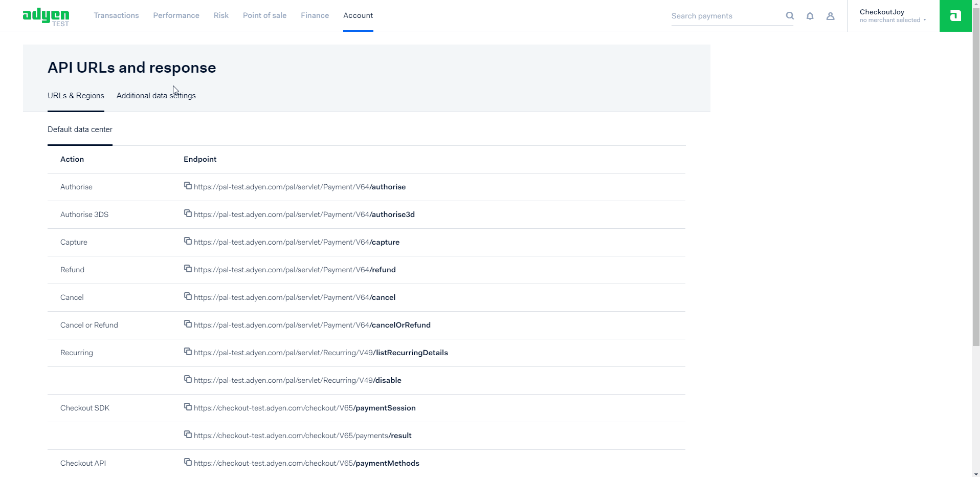Viewport: 980px width, 477px height.
Task: Click the scrollbar down arrow
Action: tap(976, 473)
